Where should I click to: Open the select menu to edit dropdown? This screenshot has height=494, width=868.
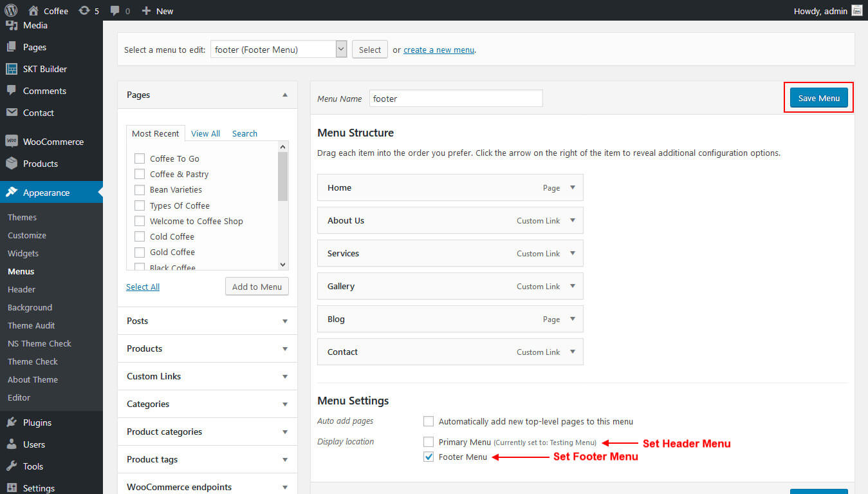[279, 49]
